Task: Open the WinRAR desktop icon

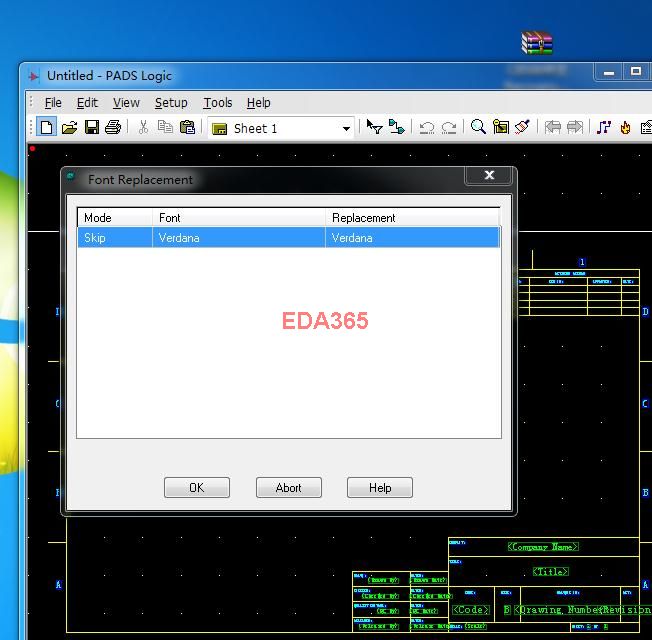Action: (537, 43)
